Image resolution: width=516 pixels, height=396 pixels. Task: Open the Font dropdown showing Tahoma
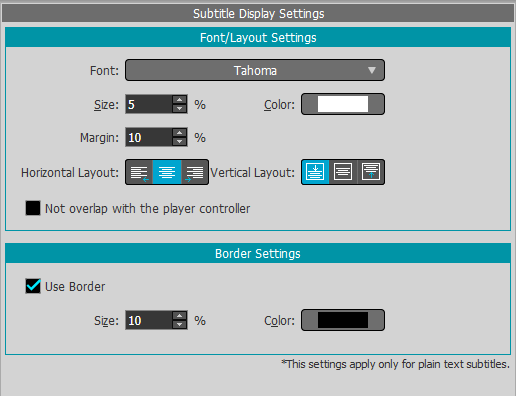tap(255, 70)
